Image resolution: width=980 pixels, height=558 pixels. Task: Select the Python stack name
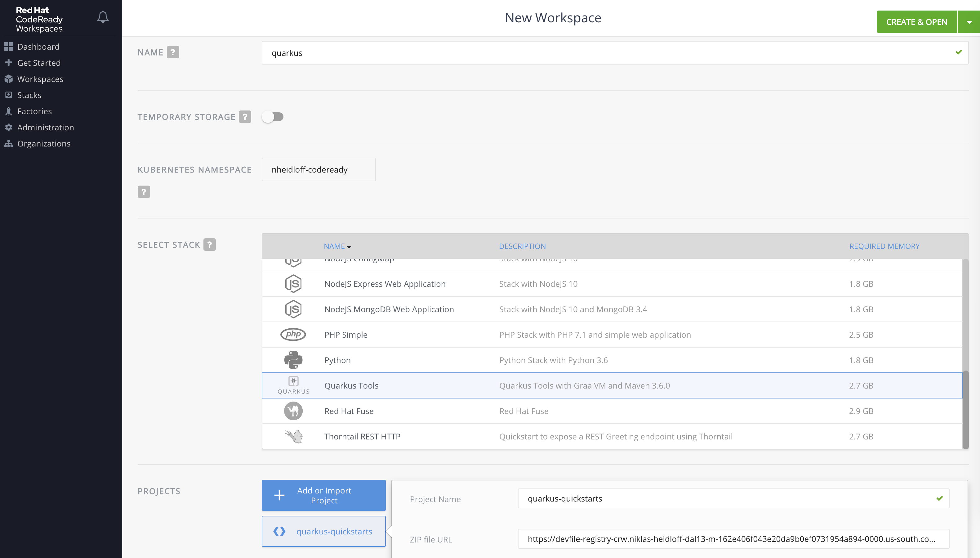(337, 360)
